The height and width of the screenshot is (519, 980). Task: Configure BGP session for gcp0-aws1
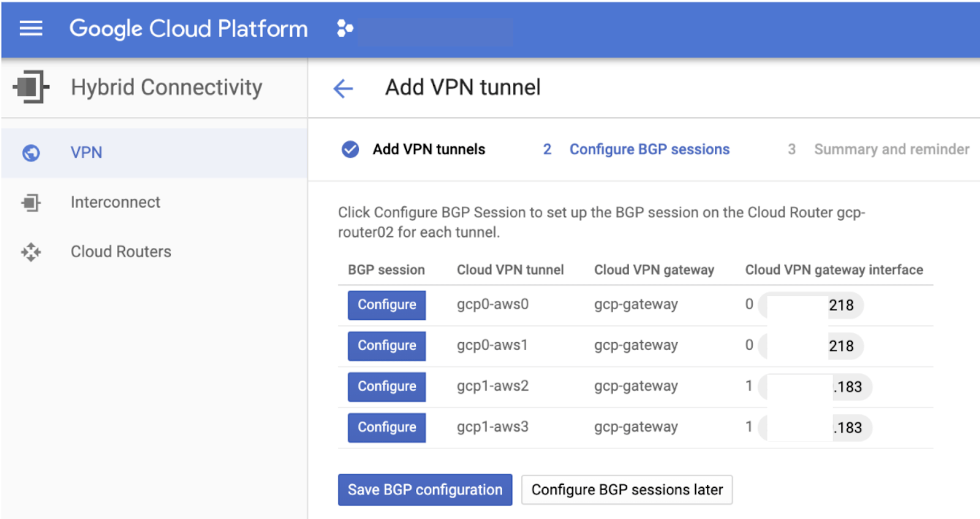386,346
